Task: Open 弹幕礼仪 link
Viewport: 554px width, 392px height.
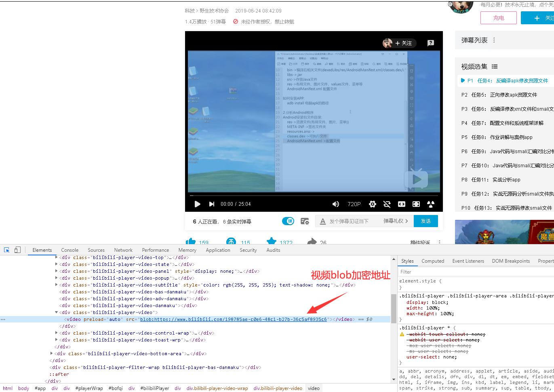Action: (396, 221)
